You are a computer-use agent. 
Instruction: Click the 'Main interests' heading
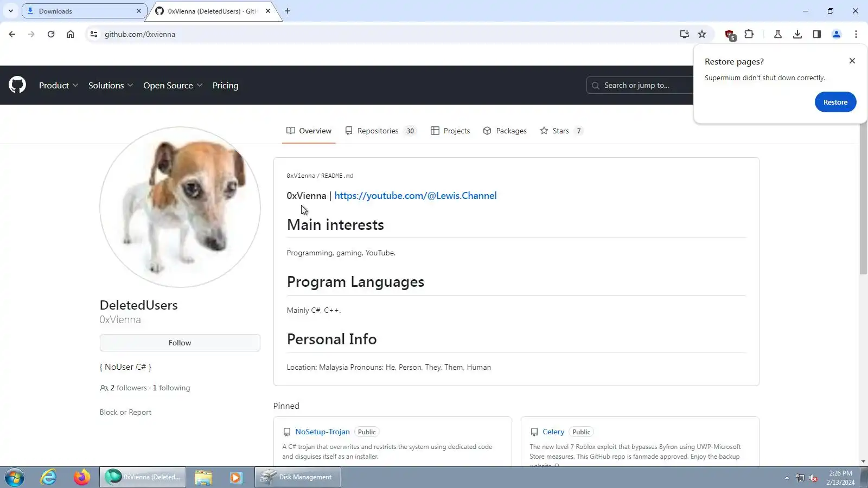coord(335,224)
